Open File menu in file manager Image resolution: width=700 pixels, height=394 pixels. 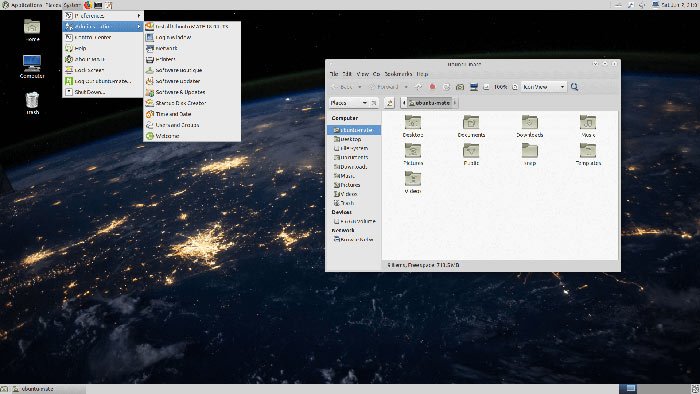point(334,74)
